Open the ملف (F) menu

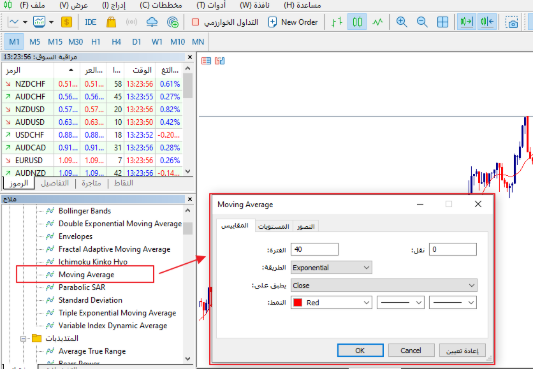click(32, 5)
